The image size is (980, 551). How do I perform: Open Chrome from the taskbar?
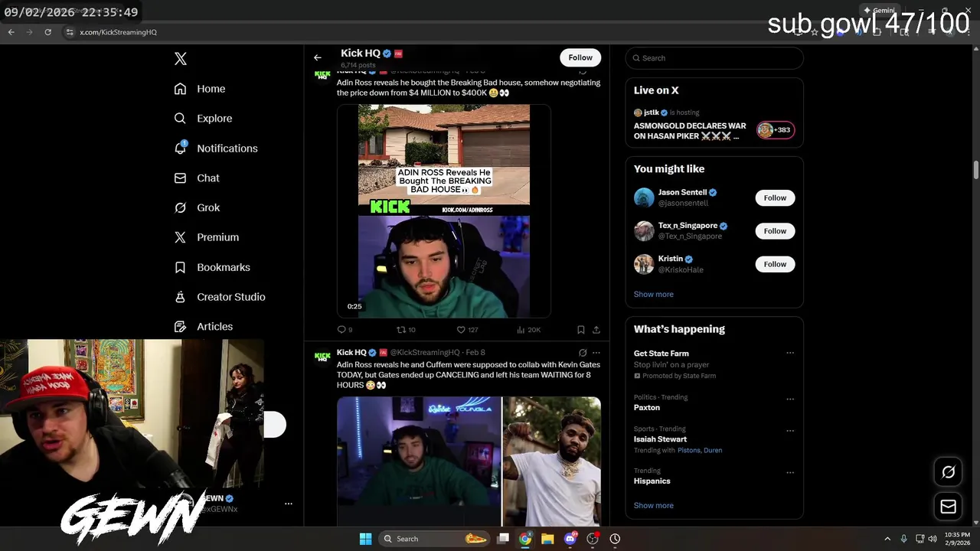(x=525, y=539)
